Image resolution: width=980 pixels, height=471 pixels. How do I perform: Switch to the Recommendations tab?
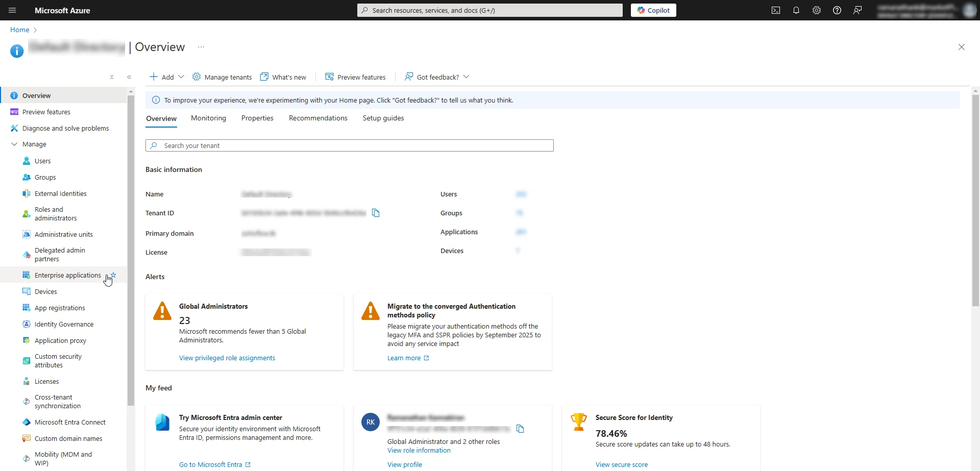pyautogui.click(x=317, y=118)
